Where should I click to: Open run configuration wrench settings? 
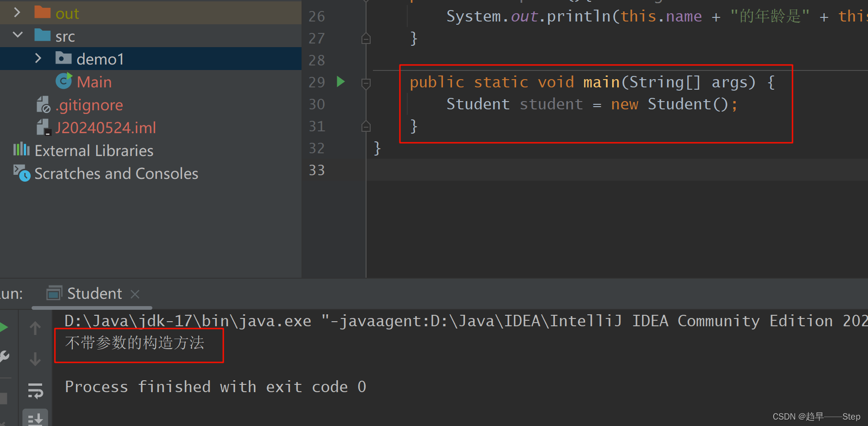point(4,357)
